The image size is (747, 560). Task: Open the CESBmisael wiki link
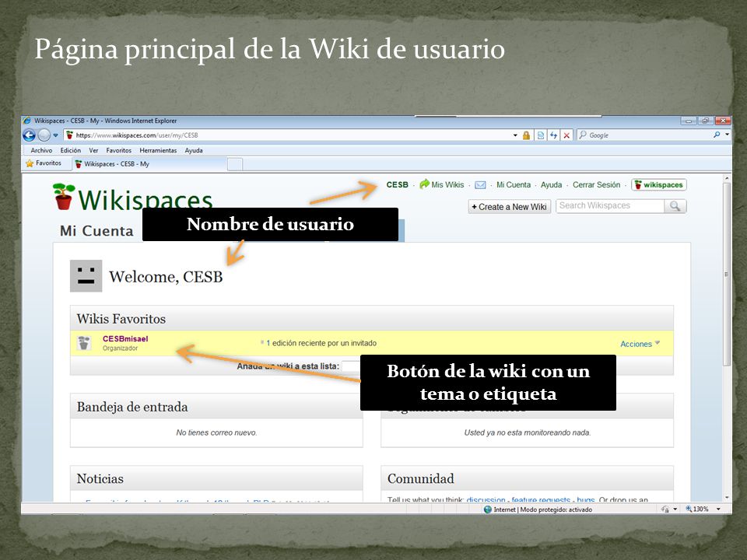(x=125, y=338)
